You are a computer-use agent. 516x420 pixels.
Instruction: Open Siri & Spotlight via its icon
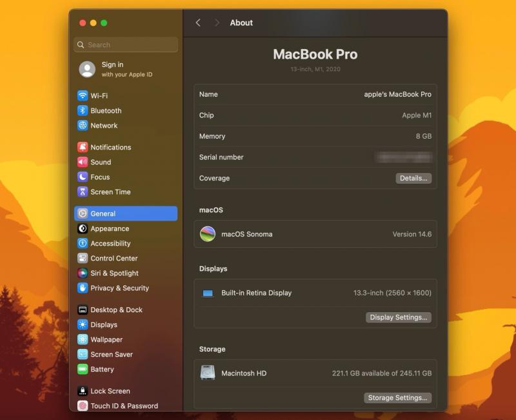[x=83, y=273]
